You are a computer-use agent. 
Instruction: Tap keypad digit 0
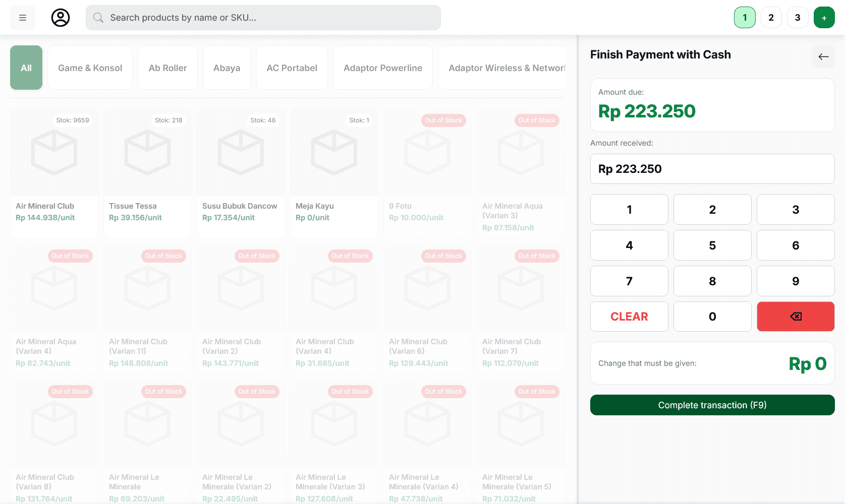tap(712, 317)
